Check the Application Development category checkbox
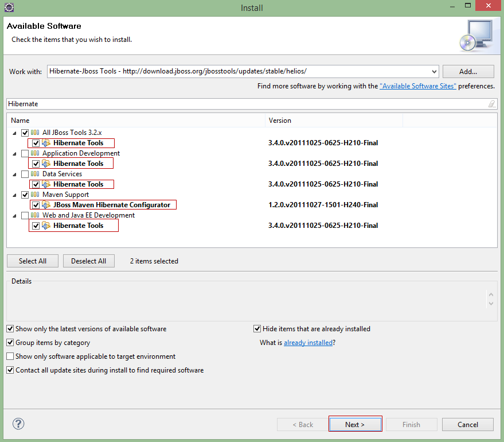Screen dimensions: 504x442 (x=25, y=153)
